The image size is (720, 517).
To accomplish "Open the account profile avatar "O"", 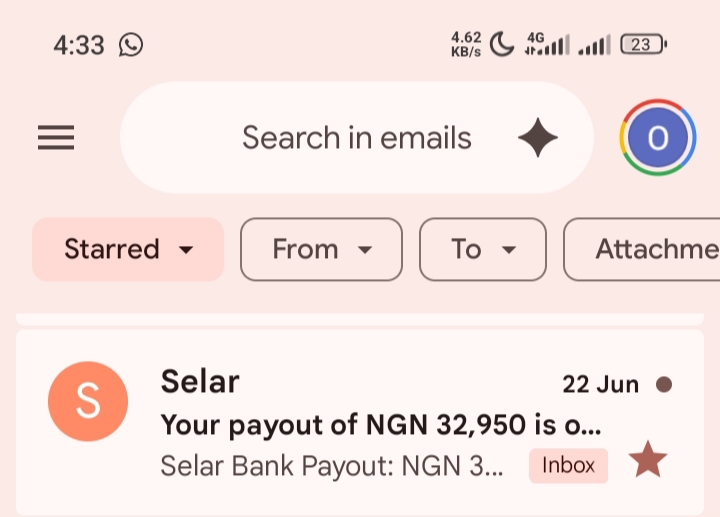I will [x=658, y=137].
